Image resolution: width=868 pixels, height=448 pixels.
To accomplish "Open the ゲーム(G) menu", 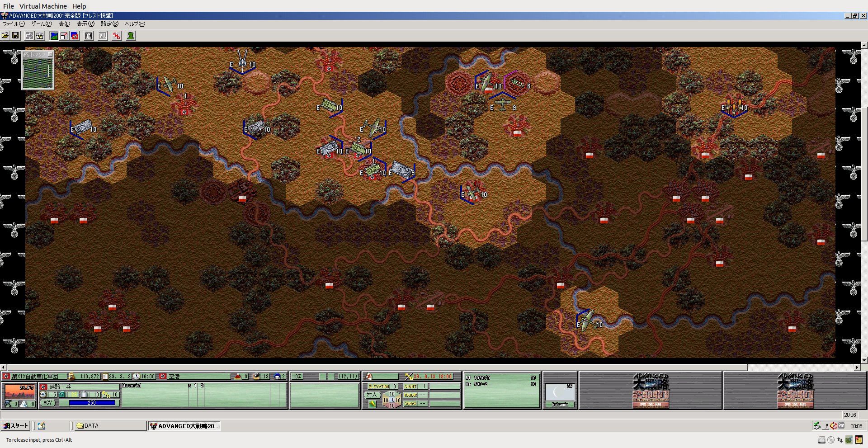I will pyautogui.click(x=42, y=24).
